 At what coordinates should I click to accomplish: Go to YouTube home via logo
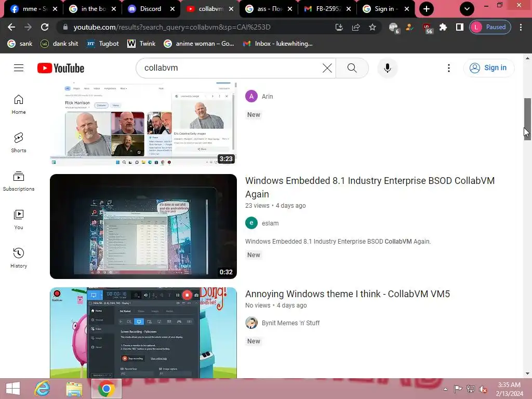coord(61,68)
